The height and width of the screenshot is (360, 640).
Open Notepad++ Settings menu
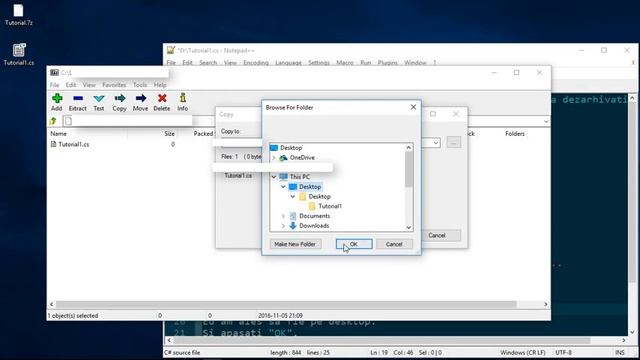319,62
